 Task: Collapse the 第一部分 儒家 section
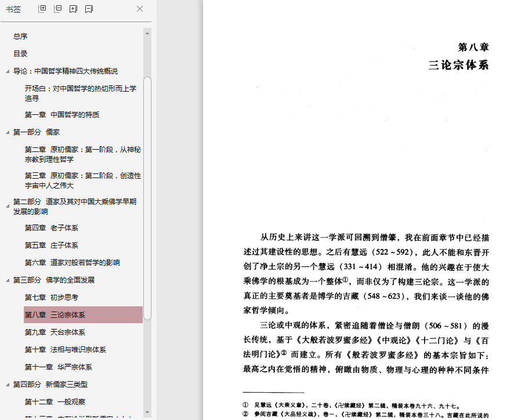point(8,132)
